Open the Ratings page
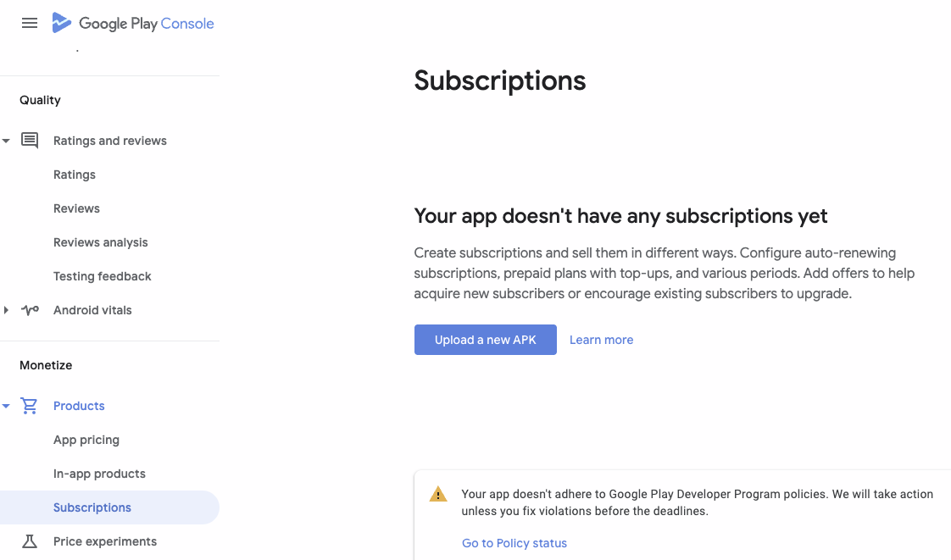Image resolution: width=951 pixels, height=560 pixels. (x=75, y=175)
